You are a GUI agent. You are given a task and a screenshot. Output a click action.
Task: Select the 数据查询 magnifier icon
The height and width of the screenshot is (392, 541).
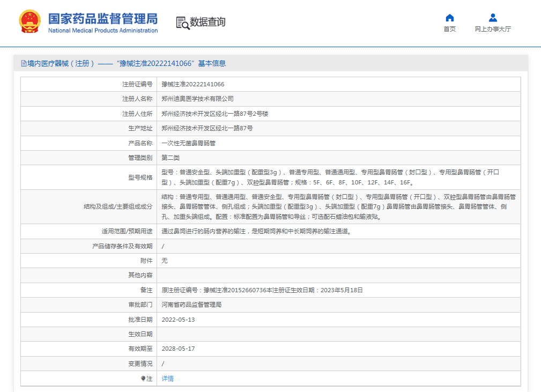(x=181, y=23)
